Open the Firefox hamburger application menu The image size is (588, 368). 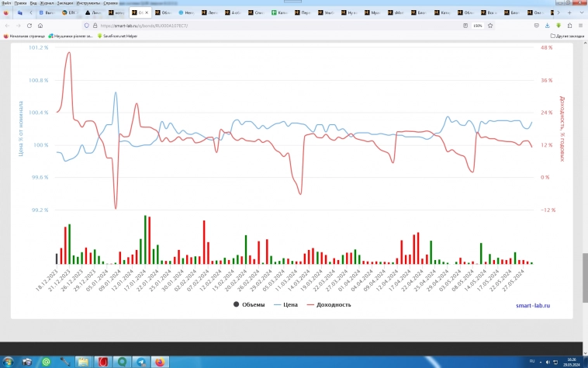[580, 25]
